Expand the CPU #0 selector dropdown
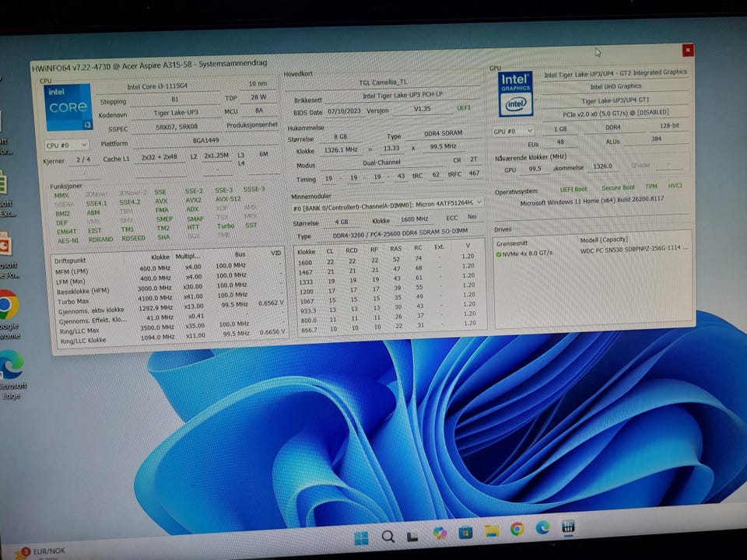The width and height of the screenshot is (747, 560). (67, 145)
